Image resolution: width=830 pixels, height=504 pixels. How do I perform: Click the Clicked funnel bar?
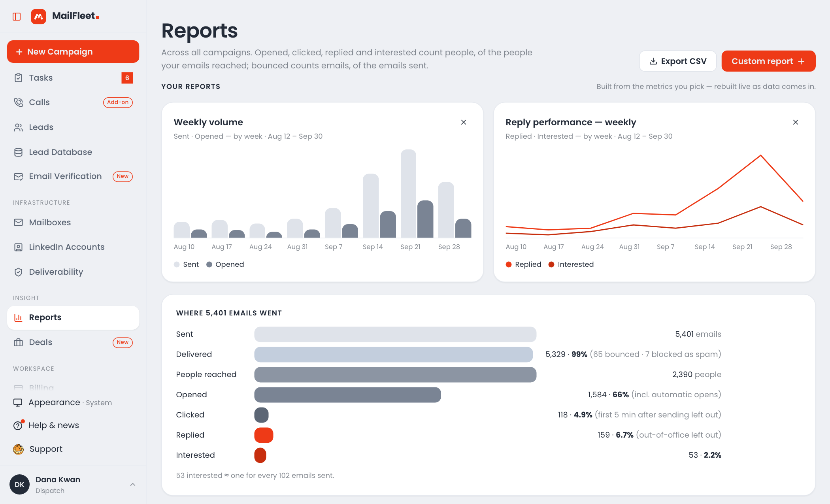[262, 415]
